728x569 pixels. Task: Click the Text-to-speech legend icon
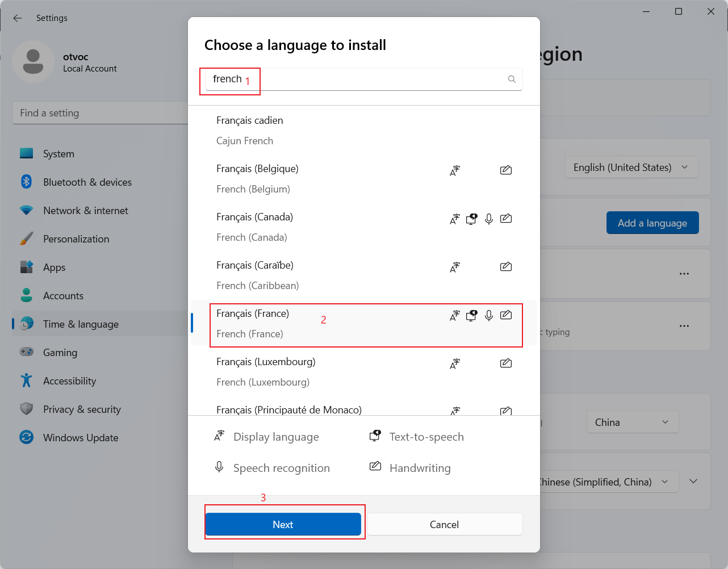click(x=375, y=436)
